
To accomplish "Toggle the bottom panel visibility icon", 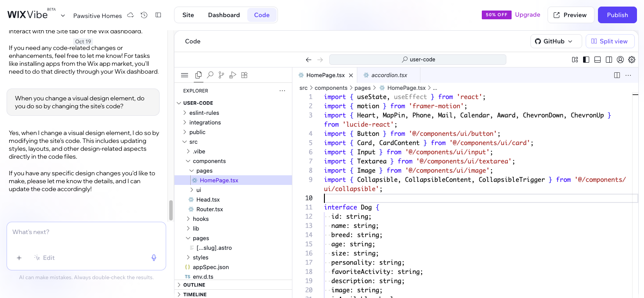I will (598, 60).
